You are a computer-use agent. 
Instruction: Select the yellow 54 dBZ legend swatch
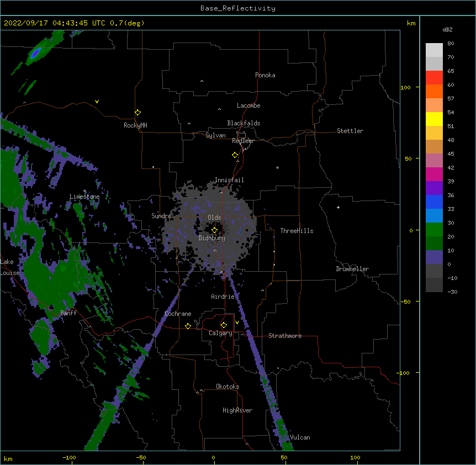click(434, 119)
